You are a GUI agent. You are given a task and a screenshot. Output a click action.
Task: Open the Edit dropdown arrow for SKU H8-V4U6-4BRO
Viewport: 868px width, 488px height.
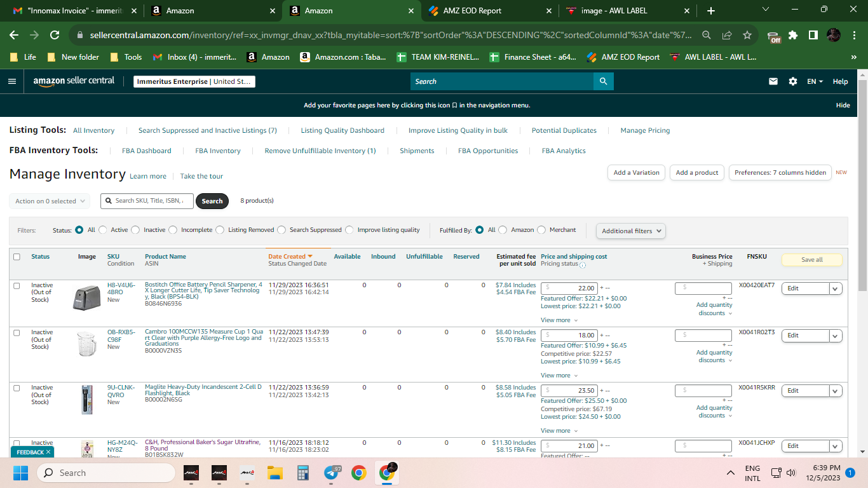point(836,288)
